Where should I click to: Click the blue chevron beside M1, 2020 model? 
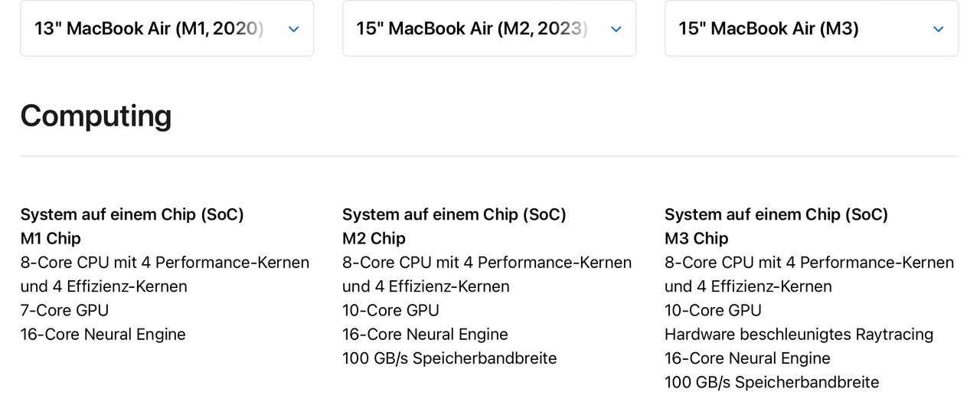click(x=293, y=29)
